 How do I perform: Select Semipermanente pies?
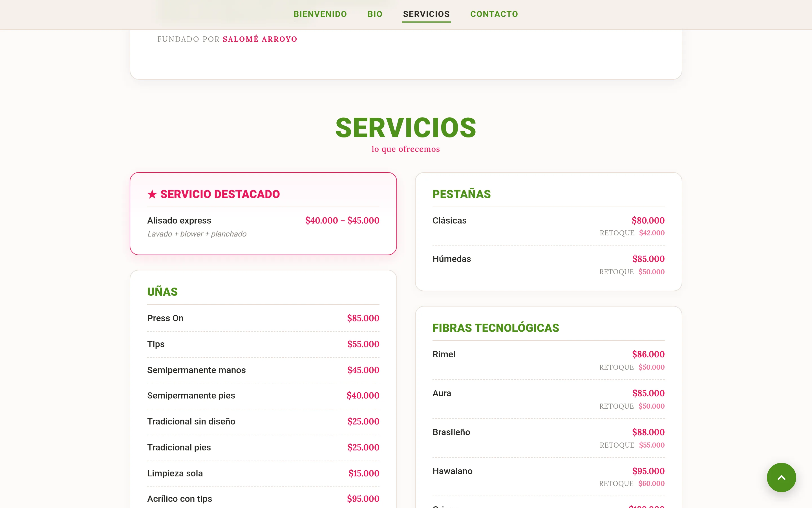point(191,396)
